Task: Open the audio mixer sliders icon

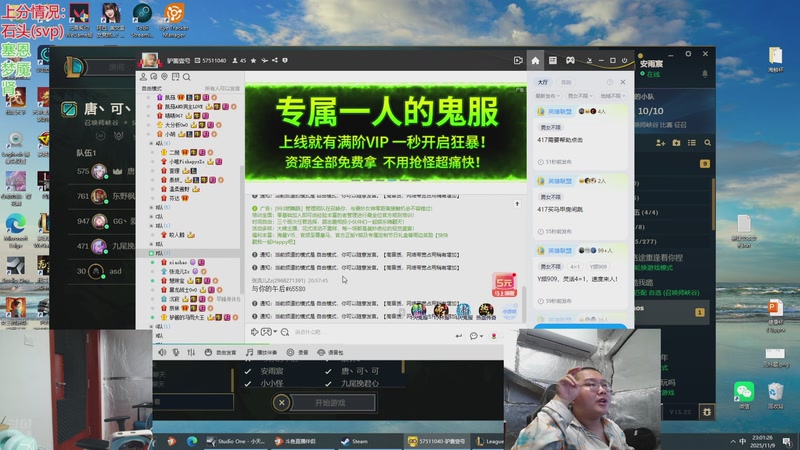Action: click(x=191, y=352)
